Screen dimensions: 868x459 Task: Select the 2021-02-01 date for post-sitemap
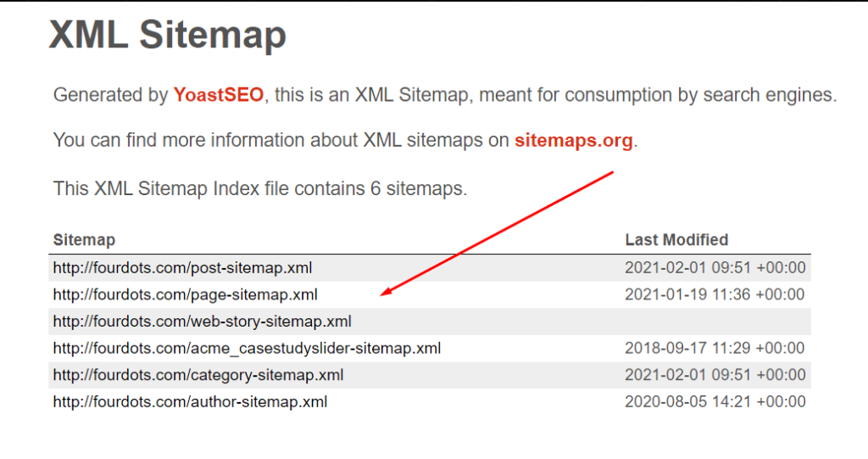715,268
